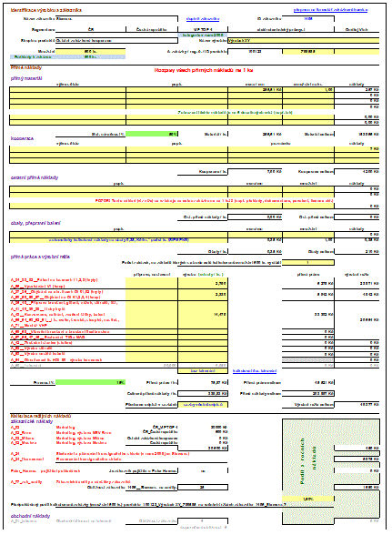Select the 'přímý materiál' subsection heading
The image size is (392, 545).
point(26,78)
